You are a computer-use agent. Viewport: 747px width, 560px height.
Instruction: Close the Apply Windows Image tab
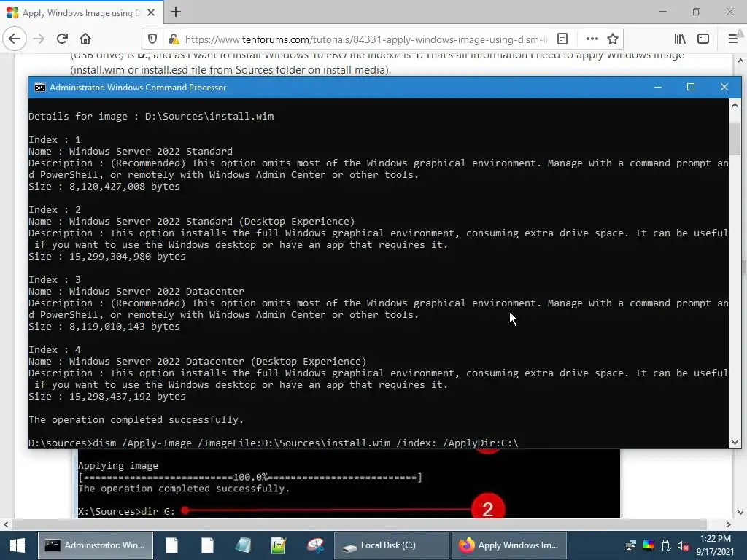point(151,12)
